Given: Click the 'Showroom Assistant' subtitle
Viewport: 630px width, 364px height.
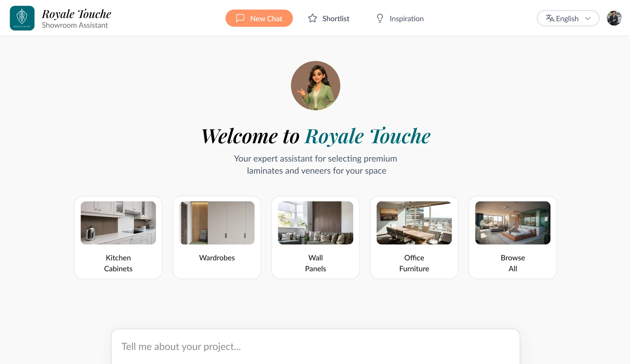Looking at the screenshot, I should click(x=75, y=25).
